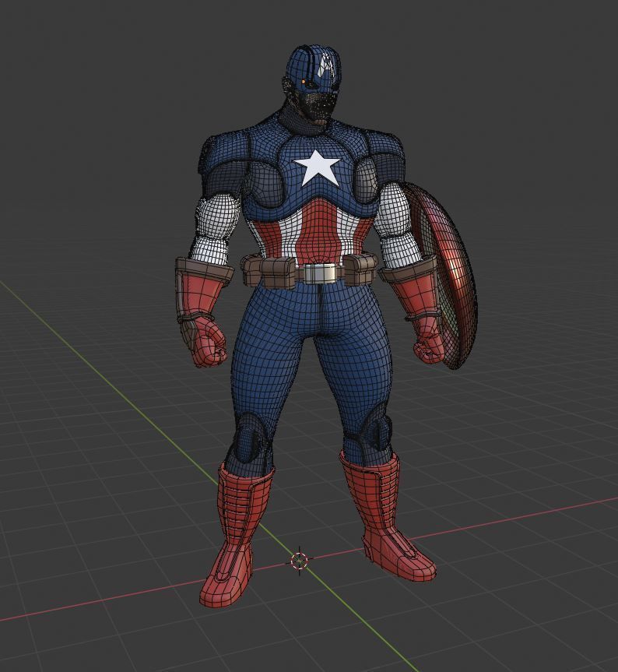This screenshot has height=672, width=618.
Task: Select the white A emblem on the helmet
Action: pos(327,63)
